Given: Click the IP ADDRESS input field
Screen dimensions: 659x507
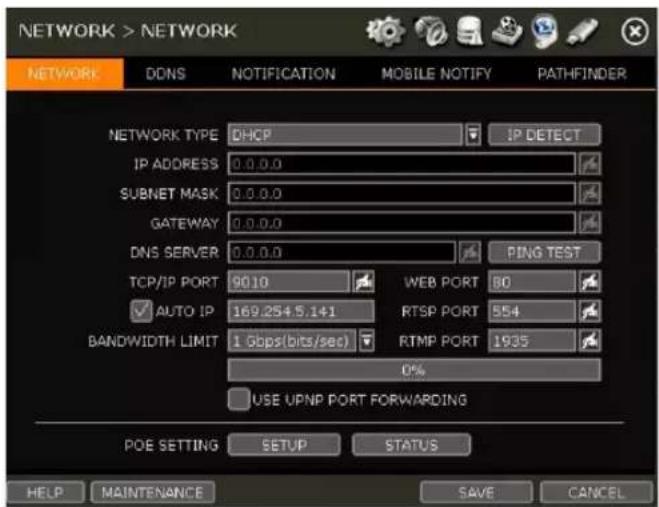Looking at the screenshot, I should click(401, 164).
